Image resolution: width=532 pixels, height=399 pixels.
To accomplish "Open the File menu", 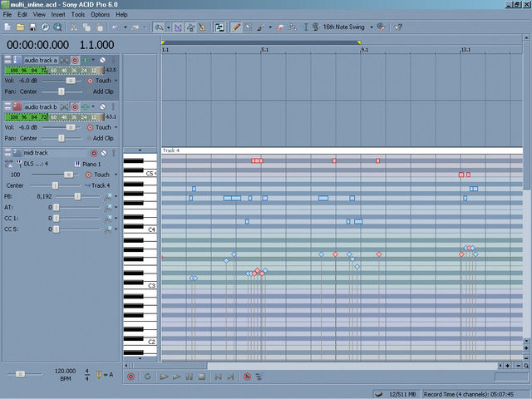I will [7, 15].
